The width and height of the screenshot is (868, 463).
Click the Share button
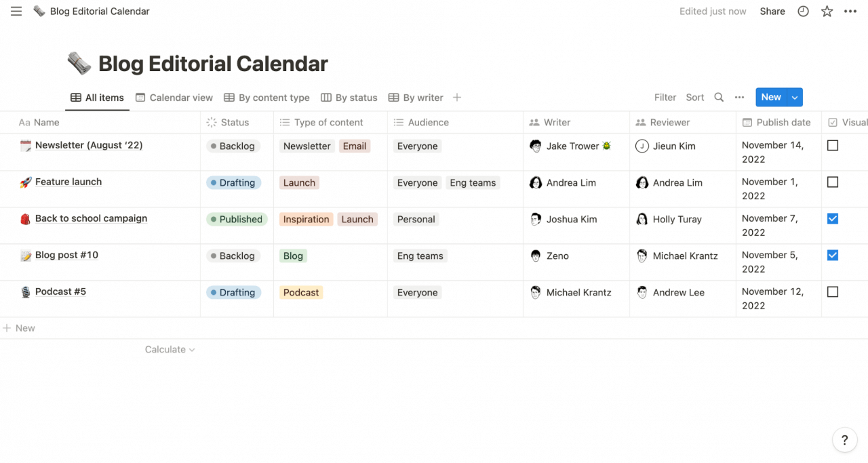click(x=772, y=11)
